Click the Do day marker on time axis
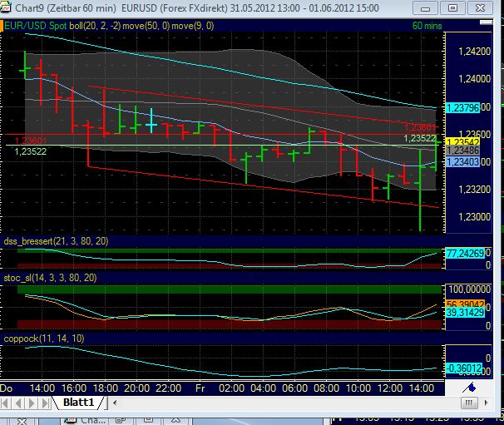504x425 pixels. click(6, 388)
